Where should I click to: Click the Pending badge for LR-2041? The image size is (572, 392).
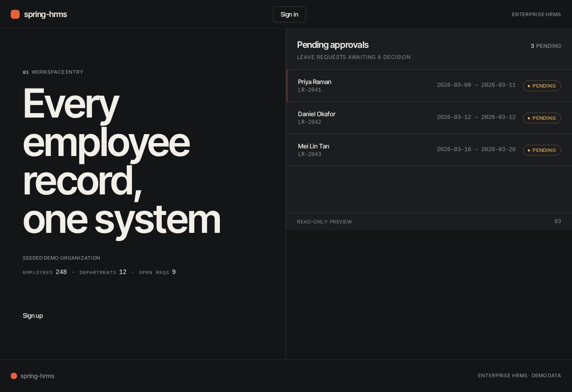[x=542, y=86]
